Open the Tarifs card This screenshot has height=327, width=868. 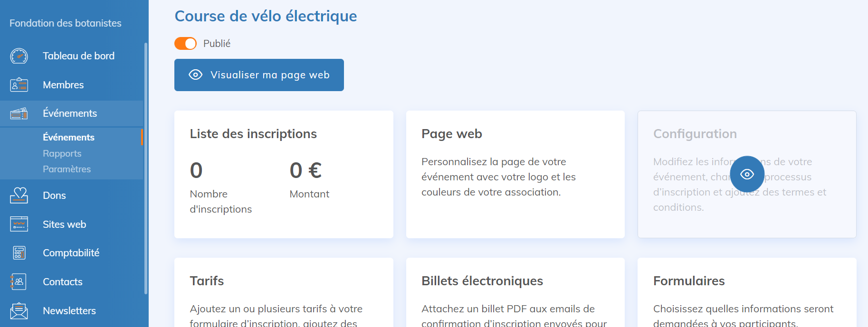point(284,292)
